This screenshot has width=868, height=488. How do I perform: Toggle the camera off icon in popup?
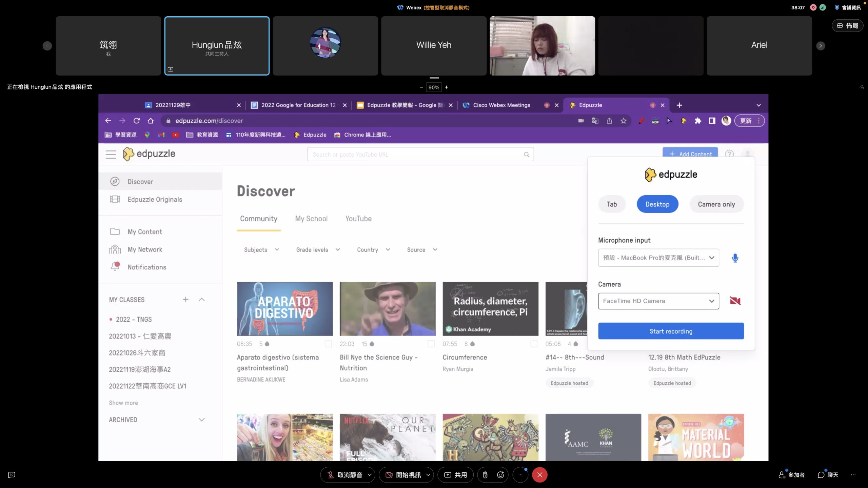point(735,301)
